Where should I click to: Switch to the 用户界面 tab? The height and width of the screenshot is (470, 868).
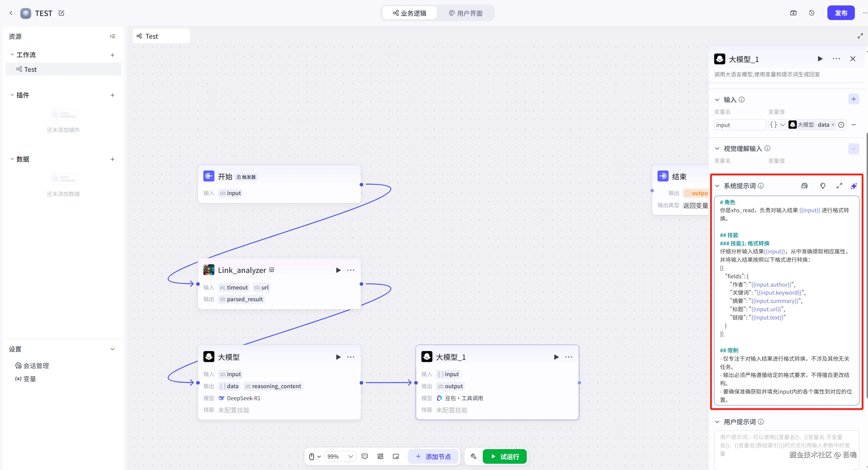[x=466, y=13]
